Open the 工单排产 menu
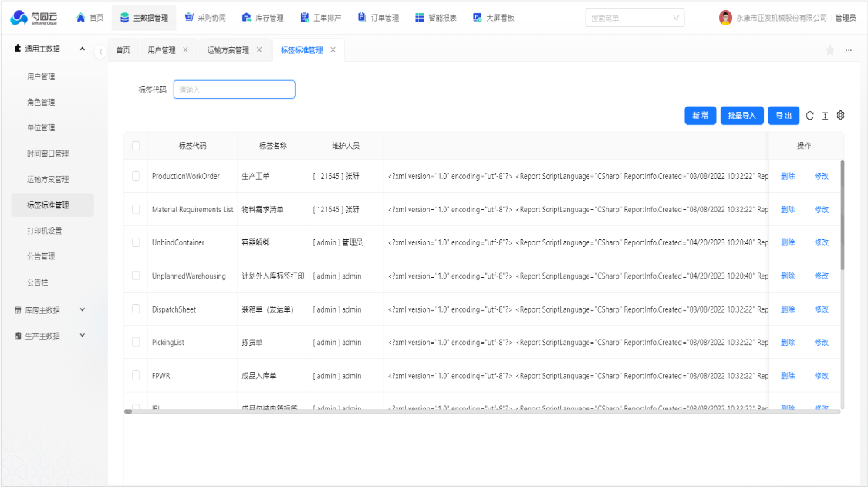This screenshot has width=868, height=487. point(321,18)
